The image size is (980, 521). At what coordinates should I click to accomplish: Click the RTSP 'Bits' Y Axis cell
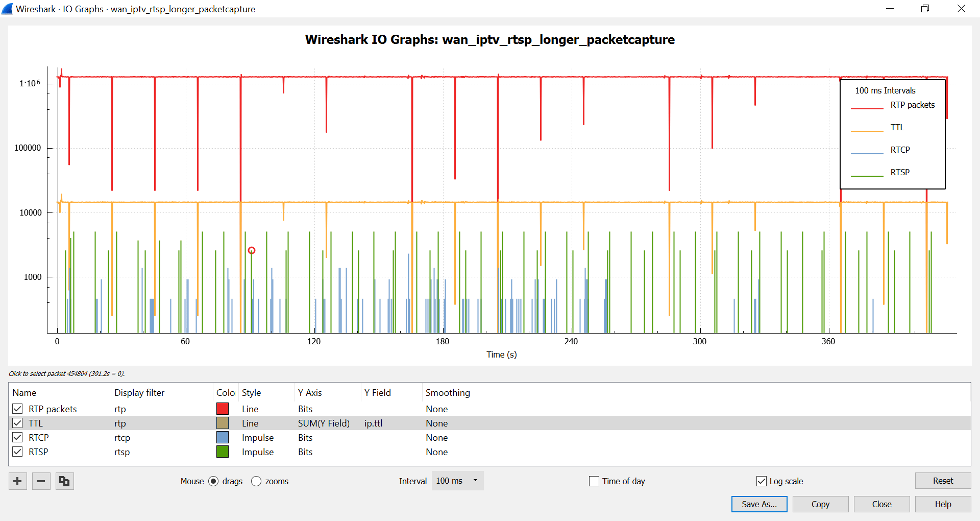click(x=305, y=452)
